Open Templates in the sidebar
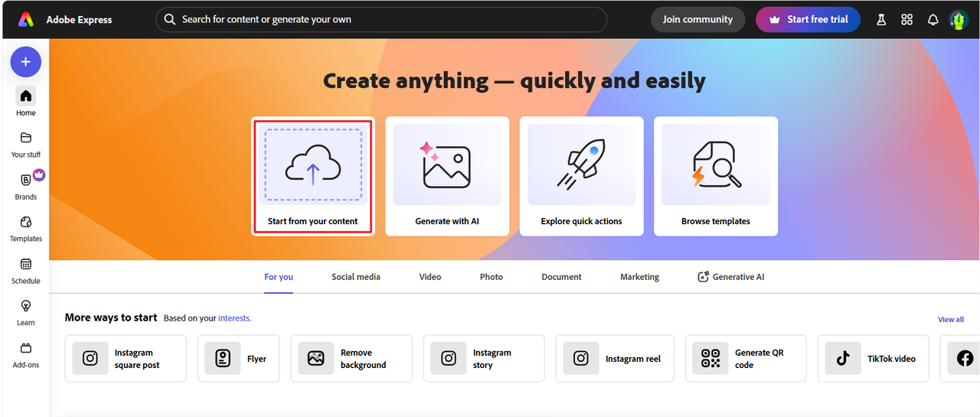Image resolution: width=980 pixels, height=417 pixels. tap(26, 227)
